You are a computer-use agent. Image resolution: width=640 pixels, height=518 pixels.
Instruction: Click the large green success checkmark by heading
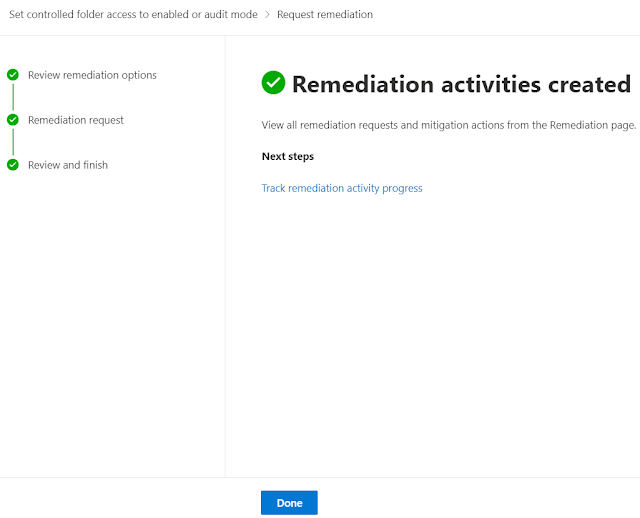273,83
